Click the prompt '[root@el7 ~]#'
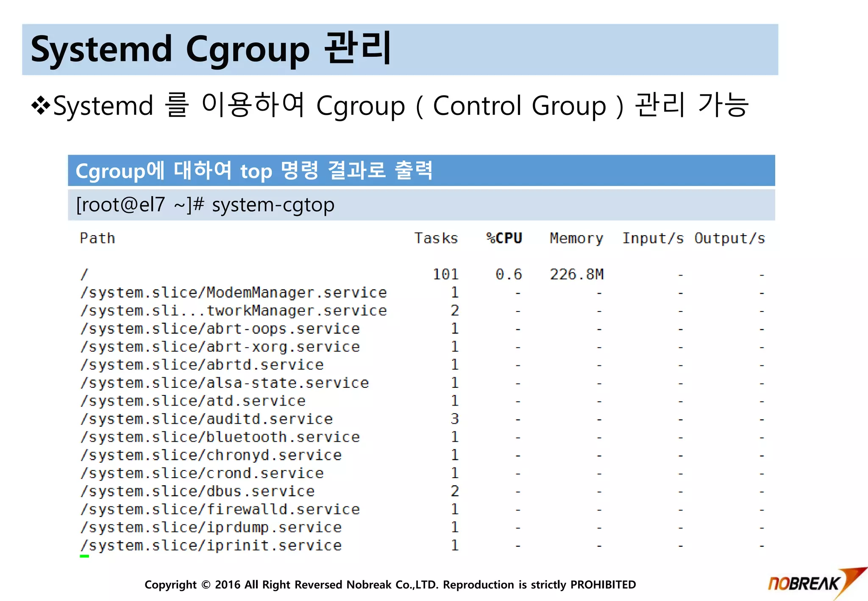Screen dimensions: 868x601 (140, 205)
